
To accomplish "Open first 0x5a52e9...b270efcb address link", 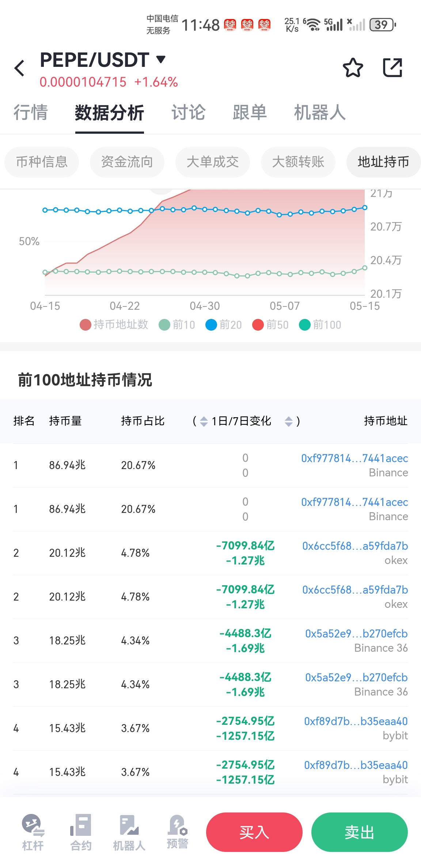I will (356, 633).
